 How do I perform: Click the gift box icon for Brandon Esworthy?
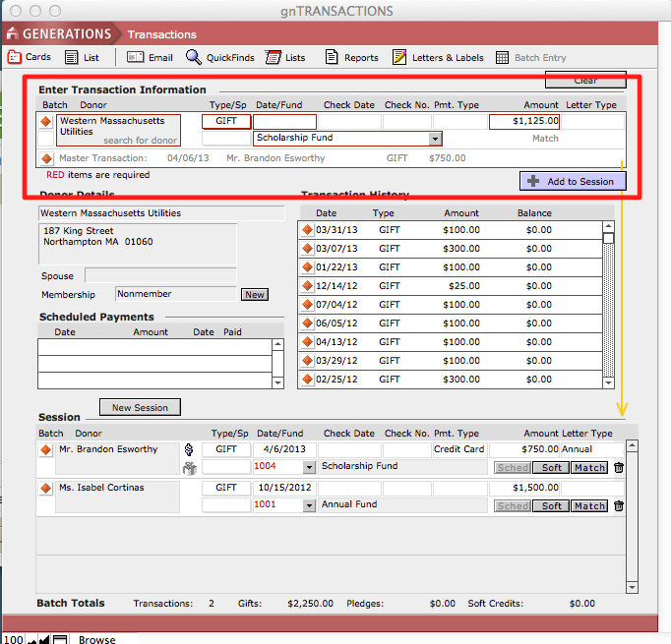tap(190, 468)
